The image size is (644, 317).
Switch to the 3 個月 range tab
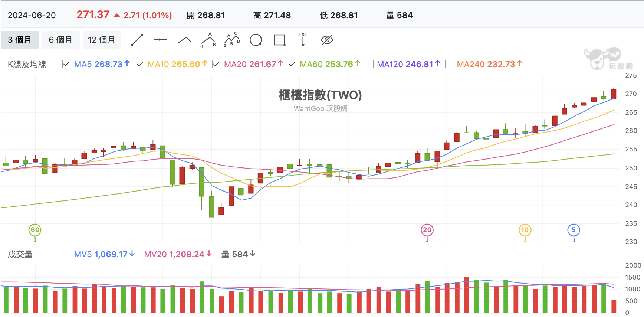20,40
